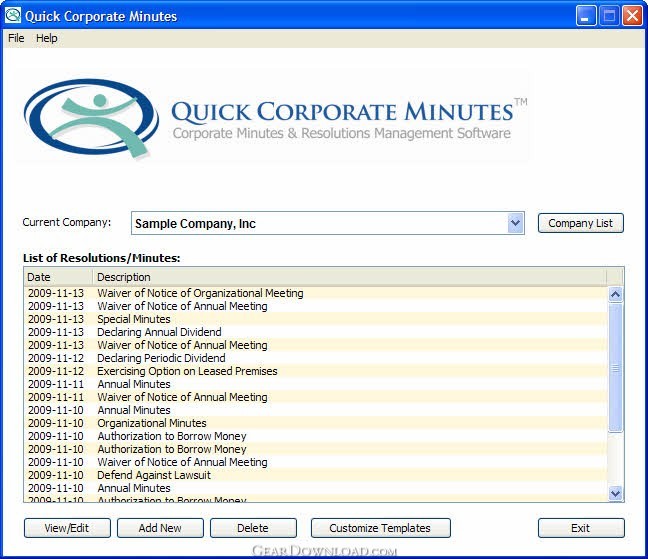Select Exercising Option on Leased Premises

316,371
